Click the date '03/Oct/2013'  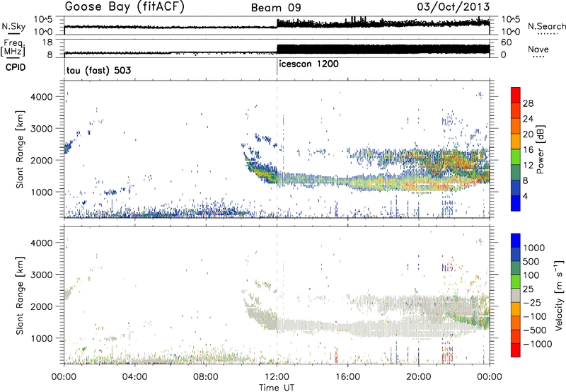pos(454,7)
